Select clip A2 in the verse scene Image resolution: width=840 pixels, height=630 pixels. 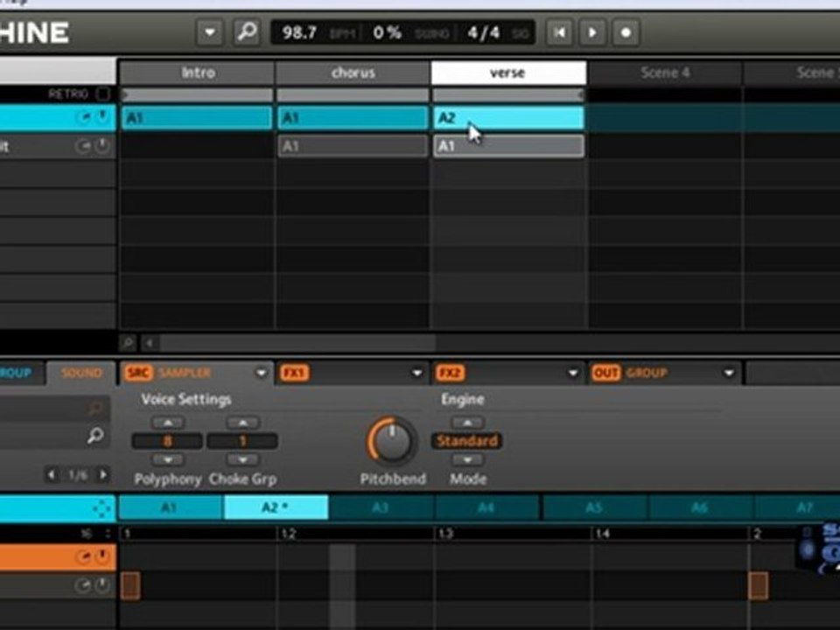508,118
